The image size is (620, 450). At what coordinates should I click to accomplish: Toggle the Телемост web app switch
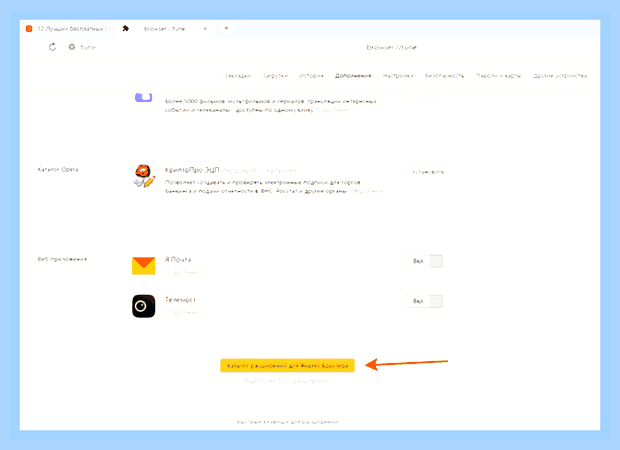click(425, 301)
